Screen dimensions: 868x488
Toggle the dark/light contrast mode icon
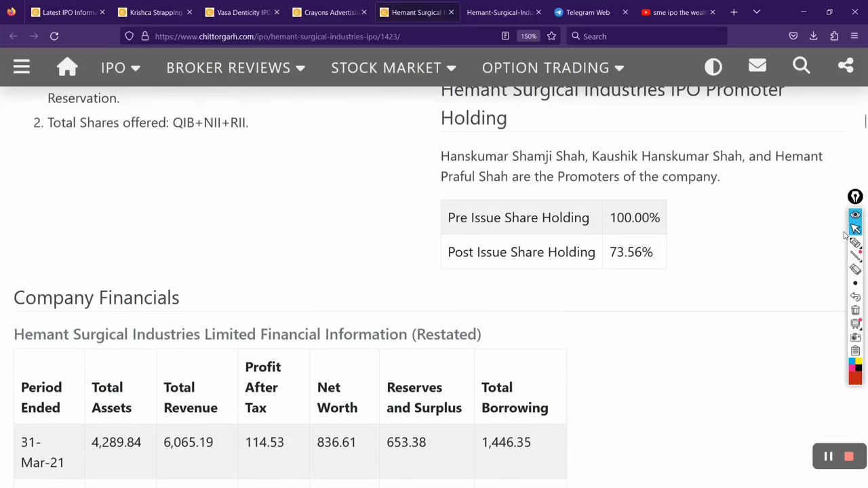pyautogui.click(x=713, y=66)
